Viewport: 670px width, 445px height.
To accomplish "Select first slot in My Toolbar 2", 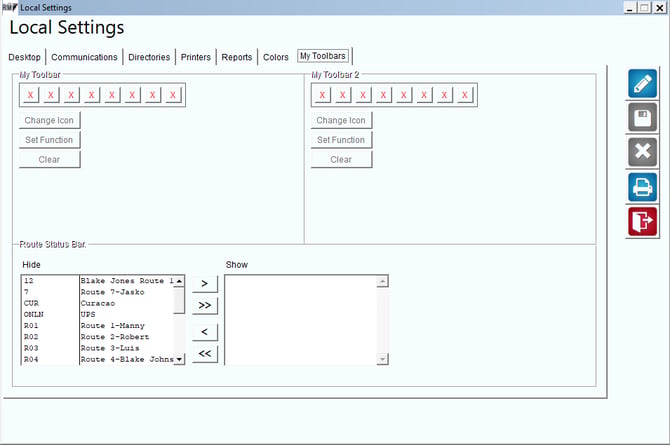I will [x=322, y=95].
